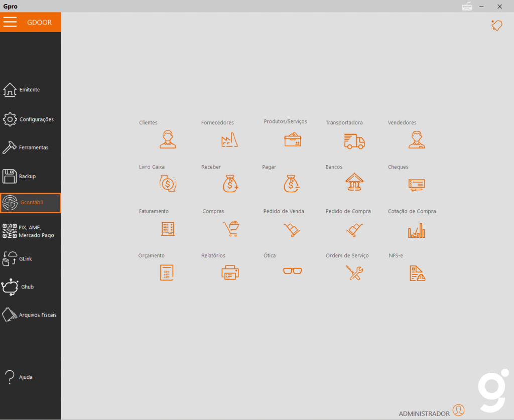The height and width of the screenshot is (420, 514).
Task: Click the Fornecedores text label
Action: click(x=217, y=122)
